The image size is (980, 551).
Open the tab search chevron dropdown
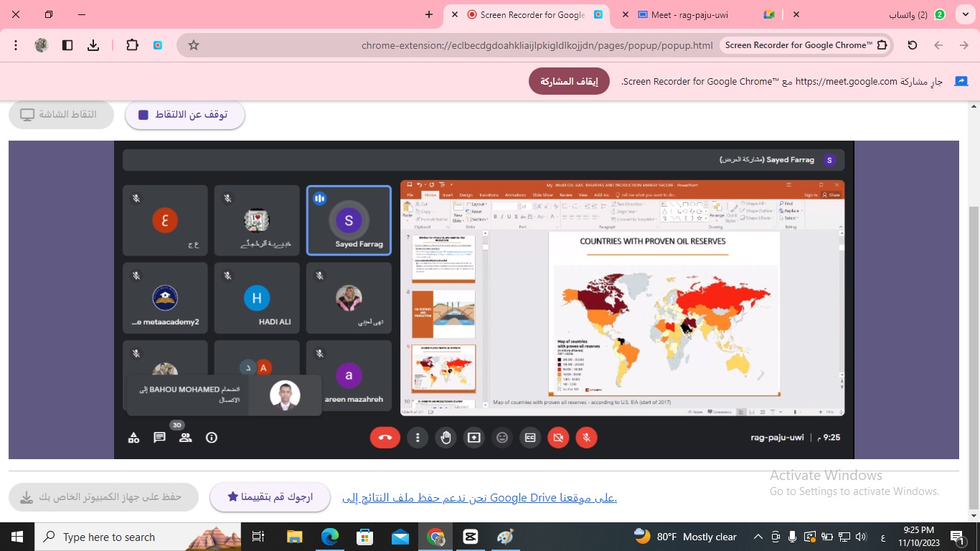click(966, 14)
